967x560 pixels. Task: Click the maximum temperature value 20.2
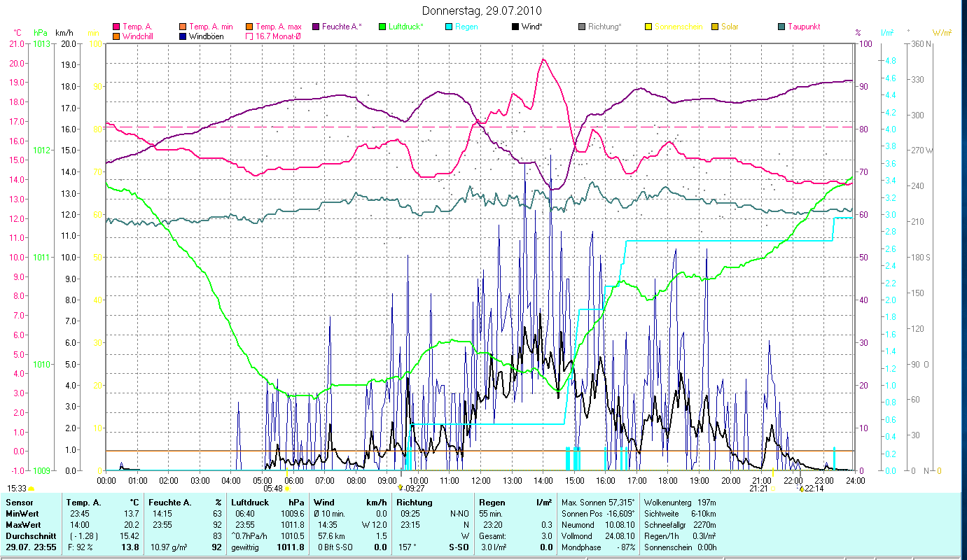132,524
